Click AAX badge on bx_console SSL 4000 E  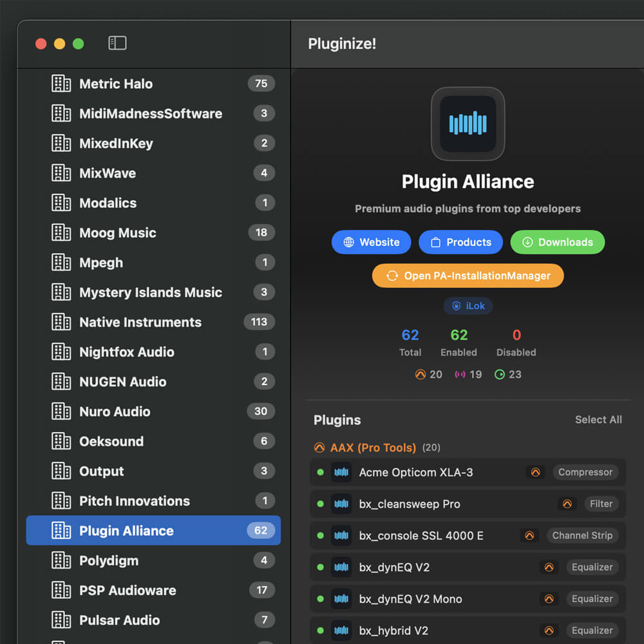coord(529,536)
